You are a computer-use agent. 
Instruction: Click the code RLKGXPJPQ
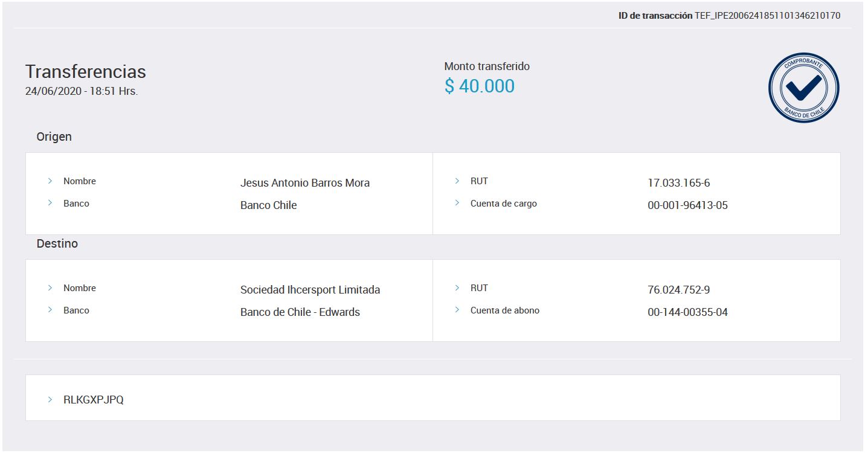[94, 400]
